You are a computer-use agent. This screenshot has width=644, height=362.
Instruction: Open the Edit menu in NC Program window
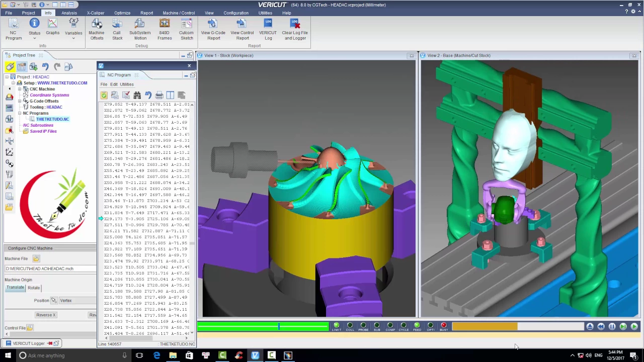(x=114, y=84)
